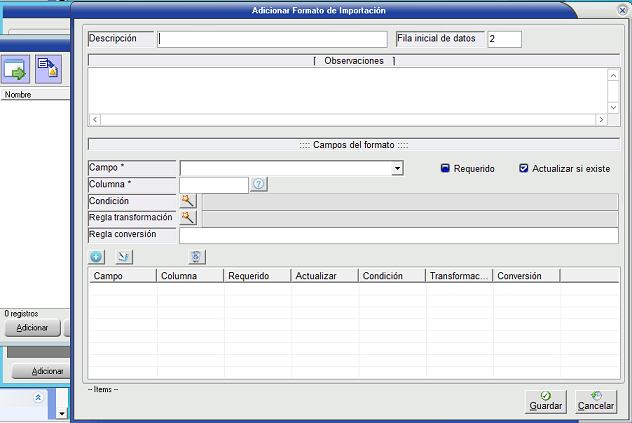This screenshot has height=423, width=632.
Task: Open the Condición magnifier search
Action: click(188, 201)
